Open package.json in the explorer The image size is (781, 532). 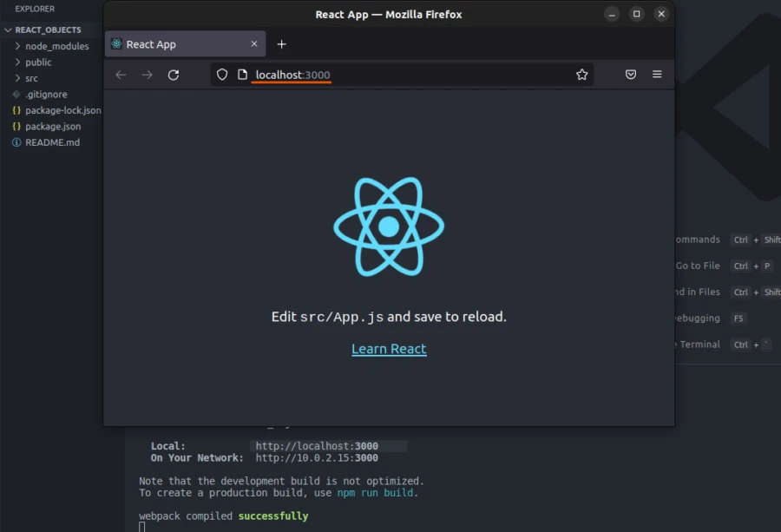tap(53, 127)
